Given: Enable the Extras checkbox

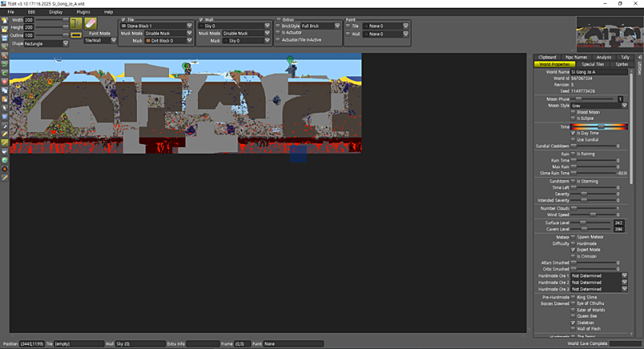Looking at the screenshot, I should pos(279,19).
